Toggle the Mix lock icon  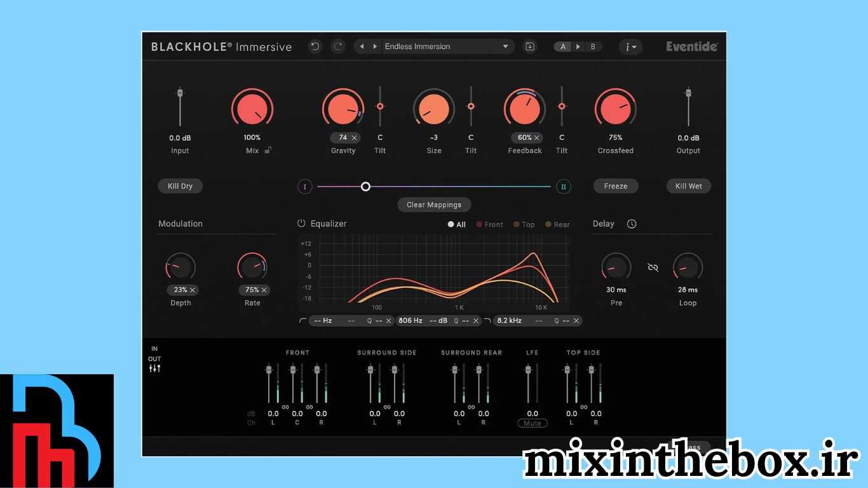(x=268, y=151)
